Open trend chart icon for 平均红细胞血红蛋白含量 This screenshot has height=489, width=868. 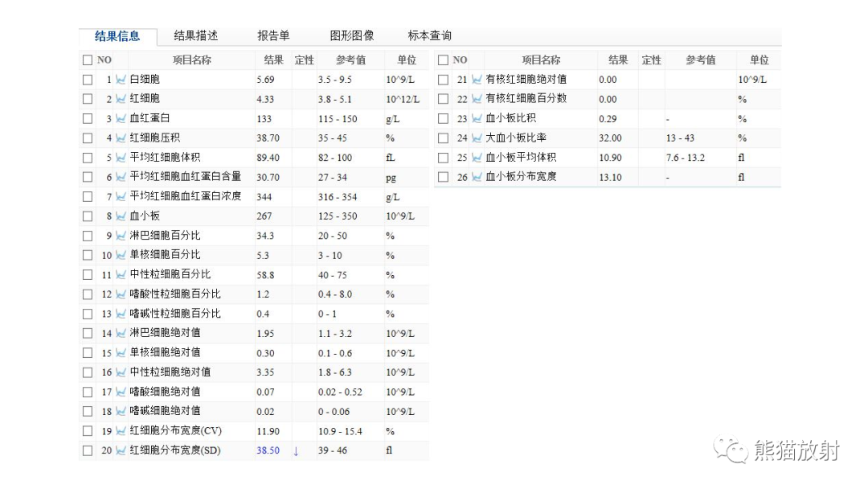tap(121, 177)
